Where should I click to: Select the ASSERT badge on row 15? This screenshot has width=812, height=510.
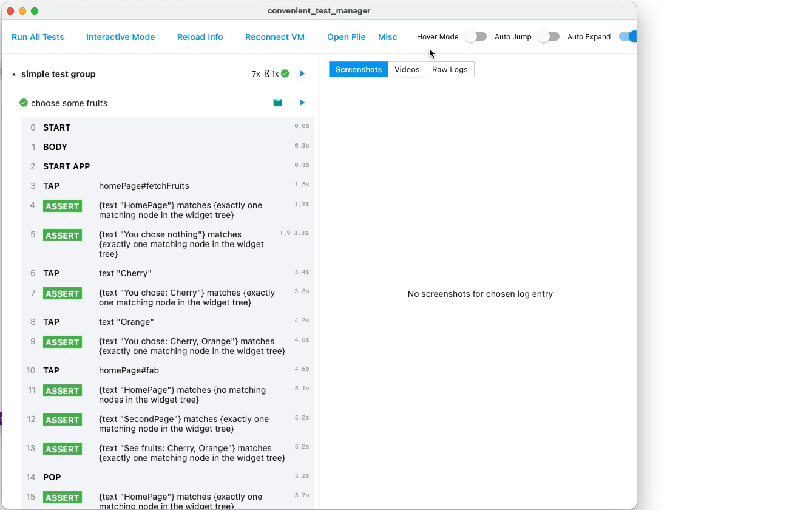[x=63, y=498]
